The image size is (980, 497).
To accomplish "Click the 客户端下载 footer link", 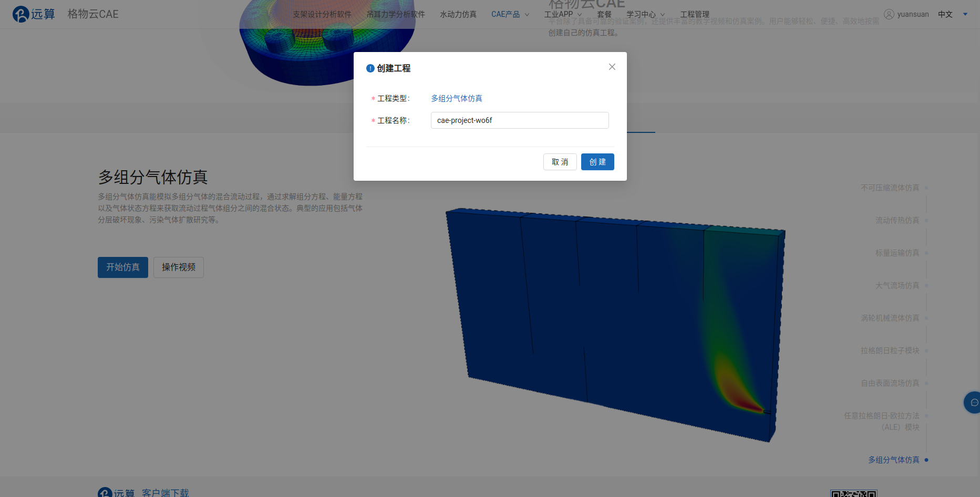I will point(166,493).
